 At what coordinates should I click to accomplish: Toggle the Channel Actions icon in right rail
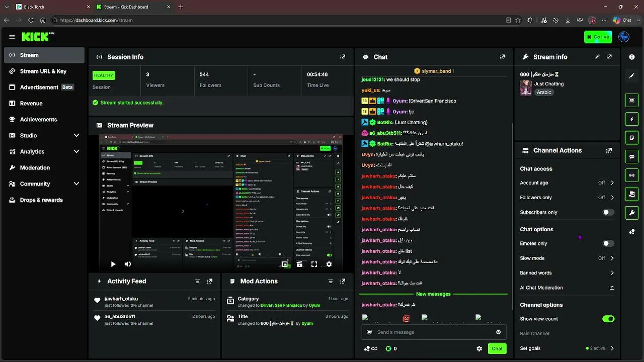click(x=632, y=194)
